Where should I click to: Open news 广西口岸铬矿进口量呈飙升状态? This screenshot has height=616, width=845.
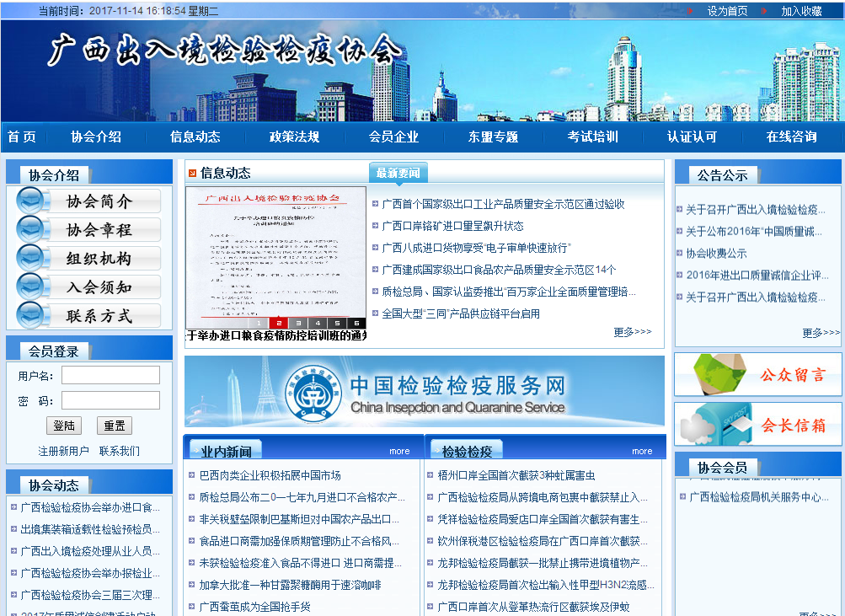[x=452, y=226]
